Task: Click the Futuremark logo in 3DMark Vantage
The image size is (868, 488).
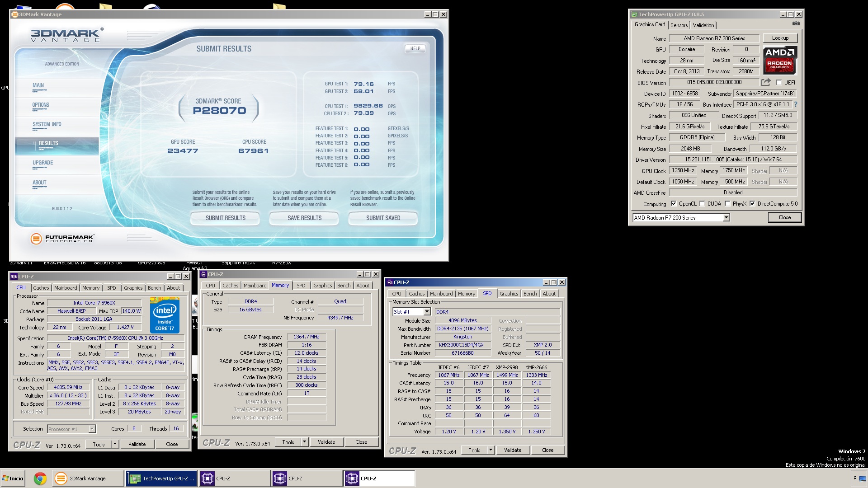Action: 62,239
